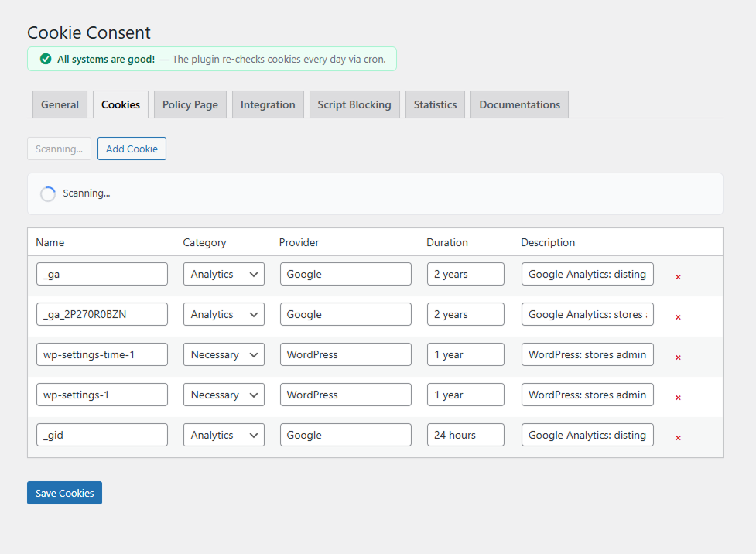Open the Policy Page tab
756x554 pixels.
click(190, 104)
